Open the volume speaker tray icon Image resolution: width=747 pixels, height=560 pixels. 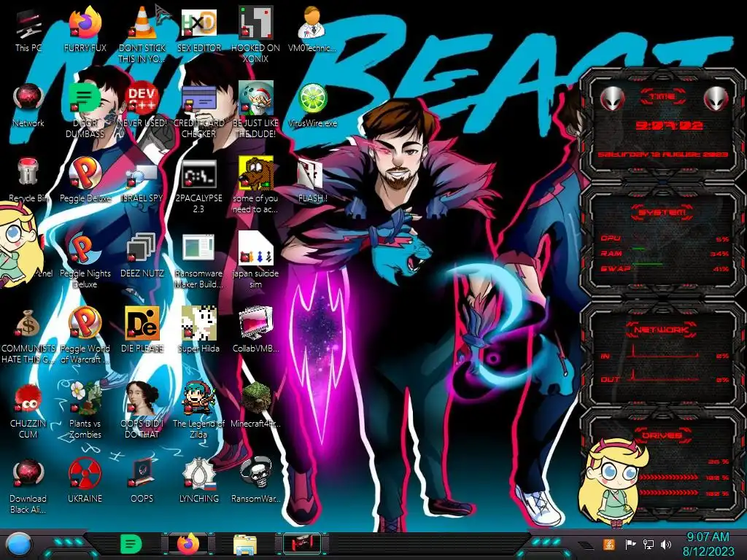(666, 544)
